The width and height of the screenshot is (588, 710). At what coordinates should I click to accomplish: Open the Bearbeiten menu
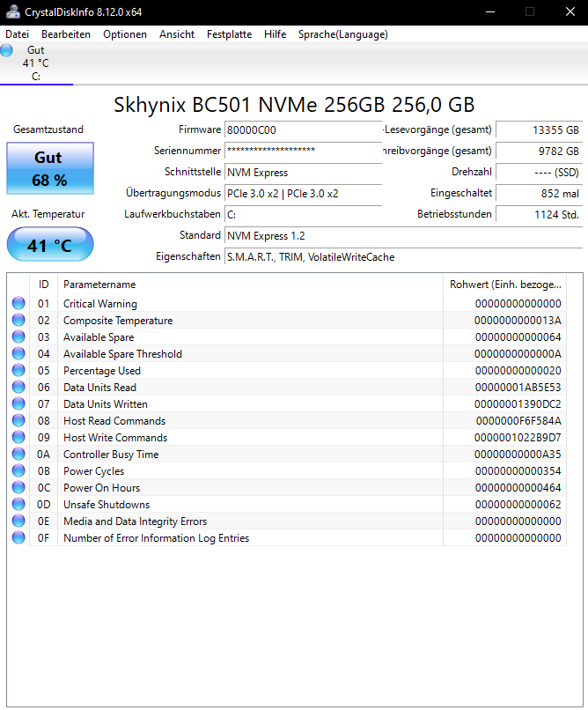click(x=66, y=34)
